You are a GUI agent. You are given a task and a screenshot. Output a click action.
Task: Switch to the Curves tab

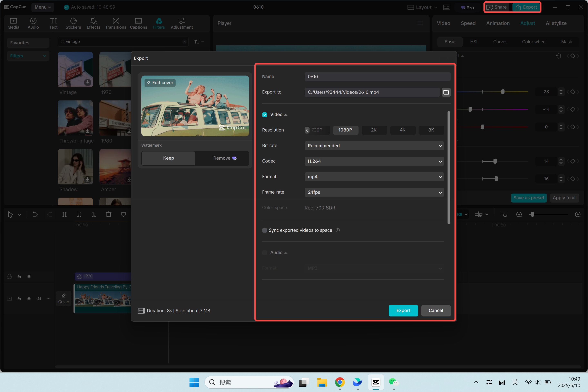coord(500,41)
